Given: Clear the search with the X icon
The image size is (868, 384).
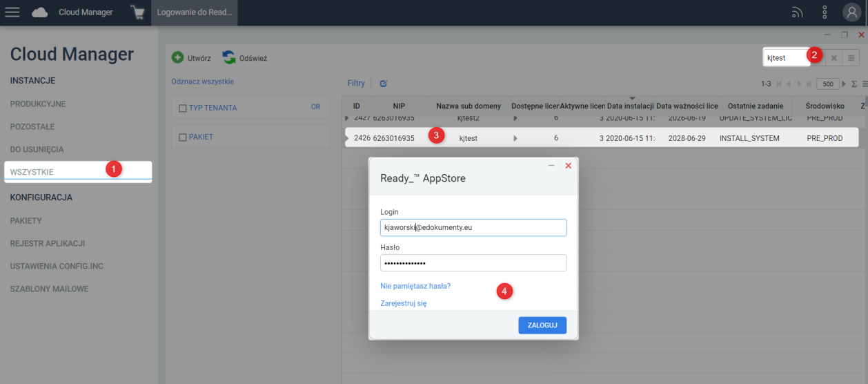Looking at the screenshot, I should 834,58.
